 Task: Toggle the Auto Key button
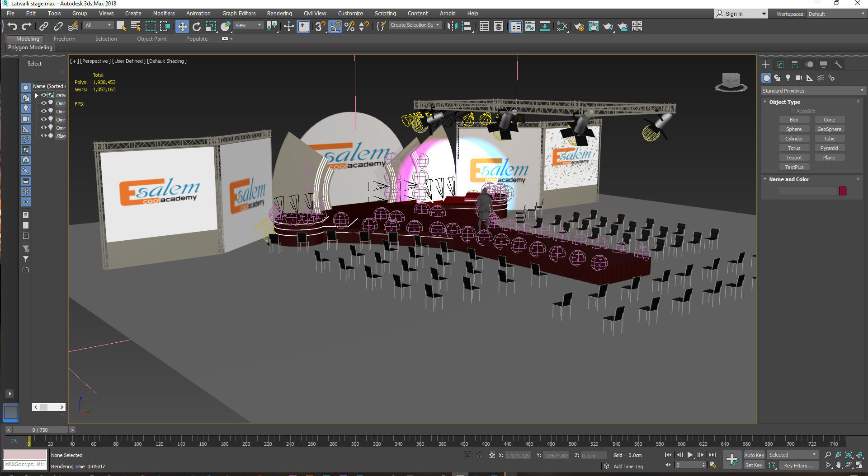tap(754, 455)
